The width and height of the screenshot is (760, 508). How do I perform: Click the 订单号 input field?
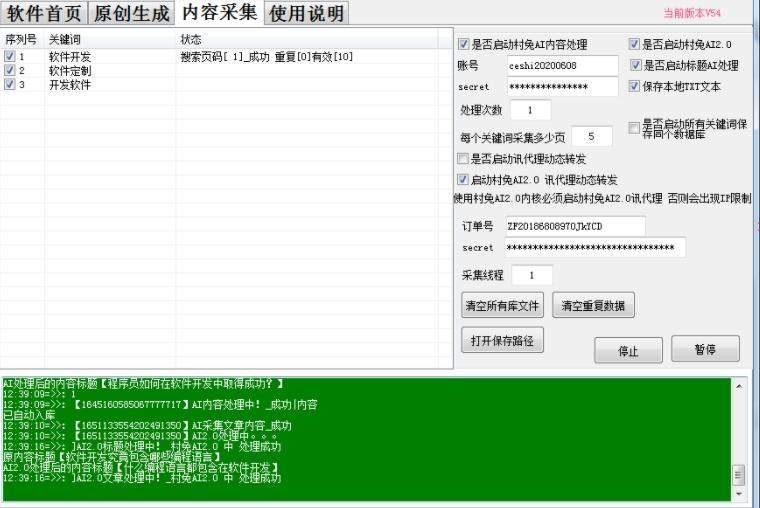(x=575, y=226)
